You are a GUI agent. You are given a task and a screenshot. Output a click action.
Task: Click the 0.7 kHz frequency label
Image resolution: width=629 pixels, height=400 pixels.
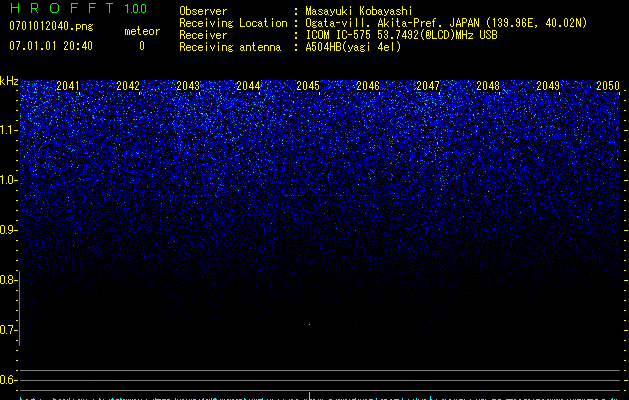(8, 330)
